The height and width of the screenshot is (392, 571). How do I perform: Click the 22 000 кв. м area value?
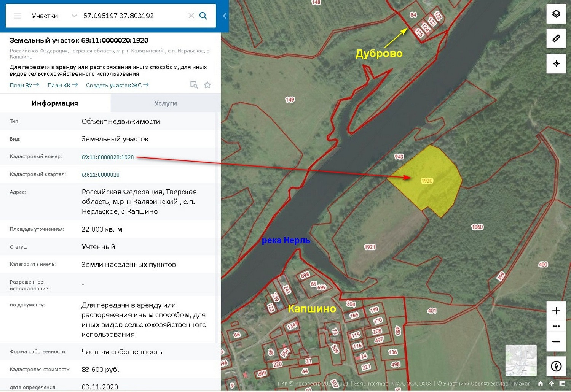(102, 229)
